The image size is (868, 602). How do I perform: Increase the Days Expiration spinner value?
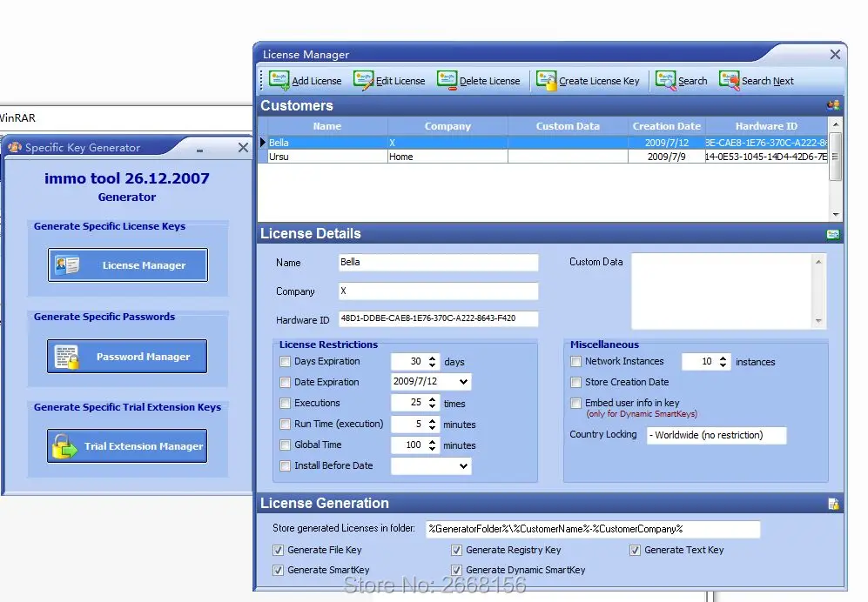click(x=433, y=358)
